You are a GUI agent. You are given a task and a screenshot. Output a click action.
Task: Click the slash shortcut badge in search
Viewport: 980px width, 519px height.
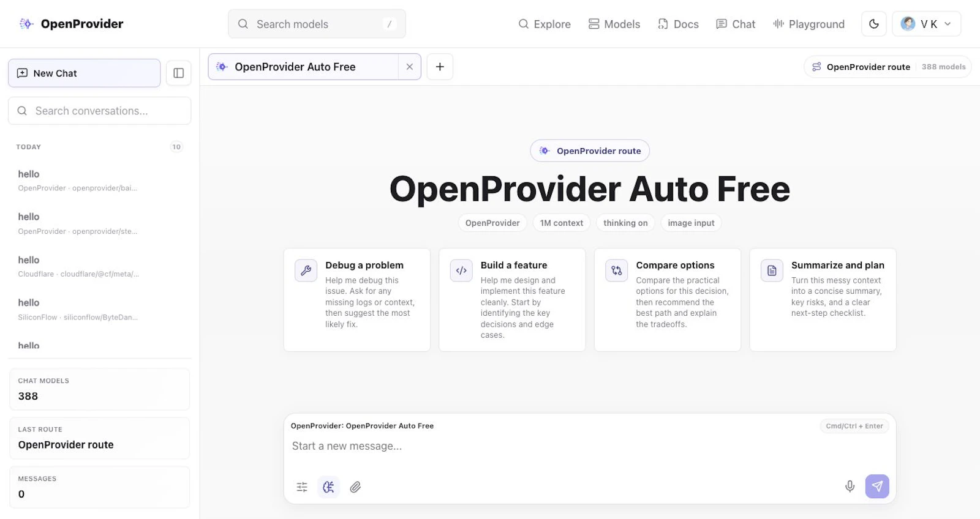click(390, 24)
